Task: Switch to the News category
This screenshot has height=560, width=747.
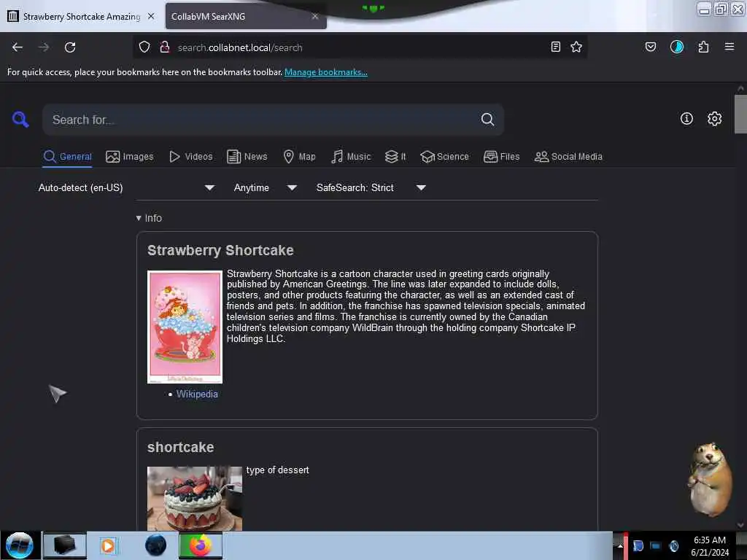Action: [x=247, y=156]
